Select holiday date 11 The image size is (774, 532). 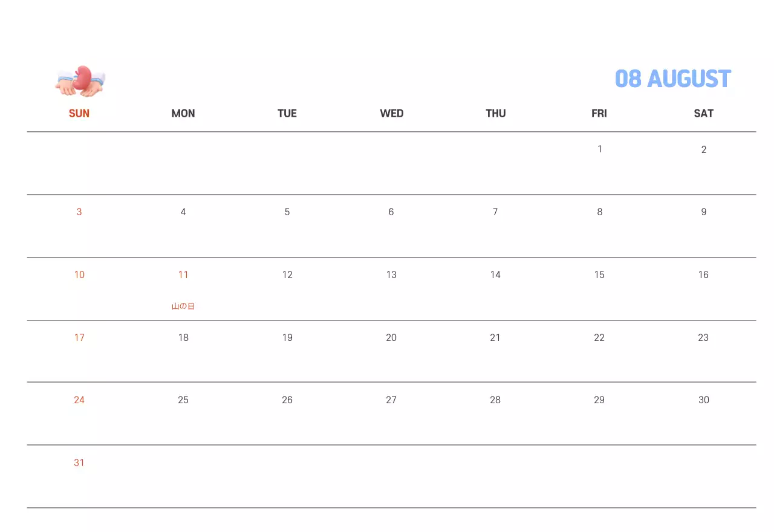click(x=183, y=275)
